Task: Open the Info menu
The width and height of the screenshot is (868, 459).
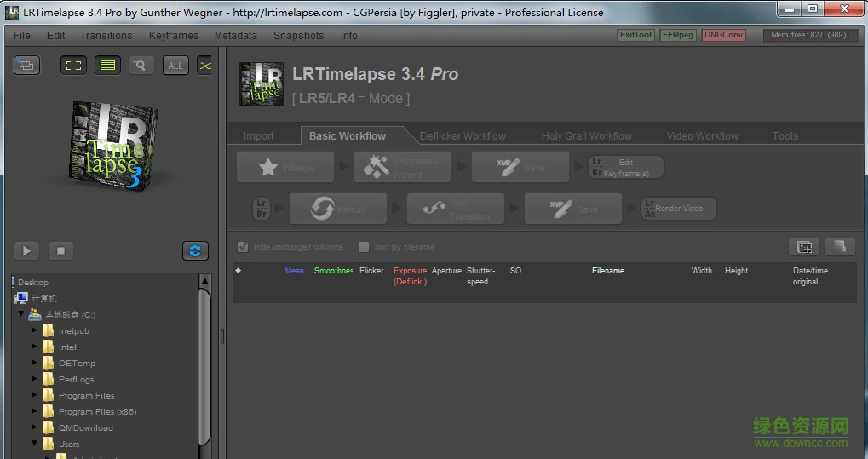Action: tap(348, 36)
